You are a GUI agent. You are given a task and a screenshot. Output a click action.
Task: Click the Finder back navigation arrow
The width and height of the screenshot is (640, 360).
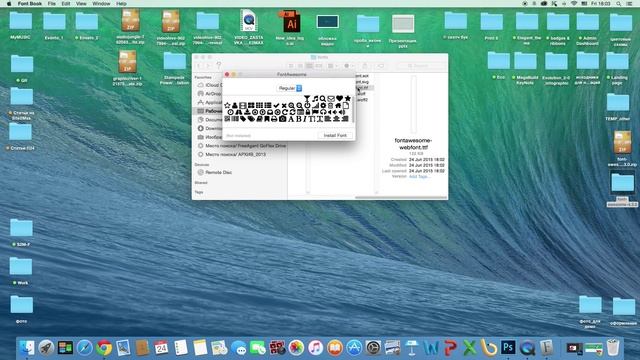pos(200,66)
